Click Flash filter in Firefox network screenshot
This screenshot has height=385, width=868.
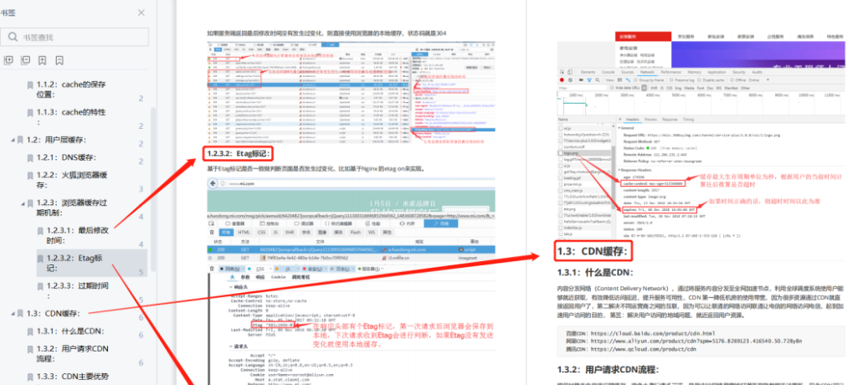(355, 233)
